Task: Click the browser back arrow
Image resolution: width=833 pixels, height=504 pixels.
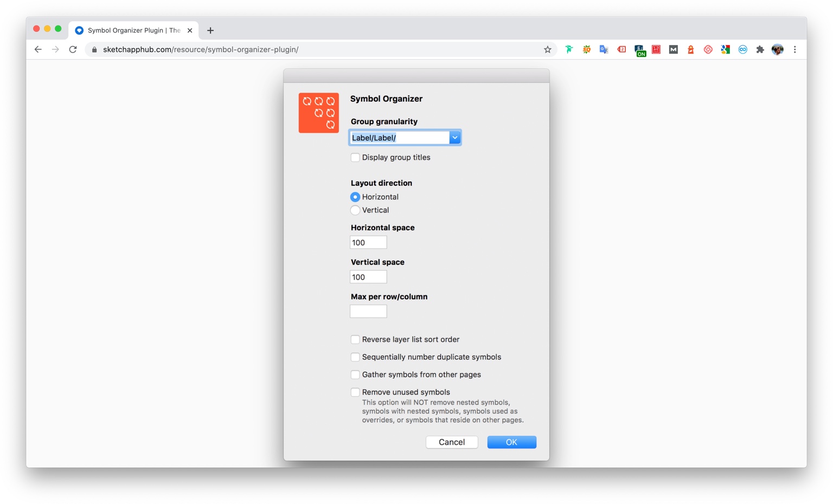Action: 38,49
